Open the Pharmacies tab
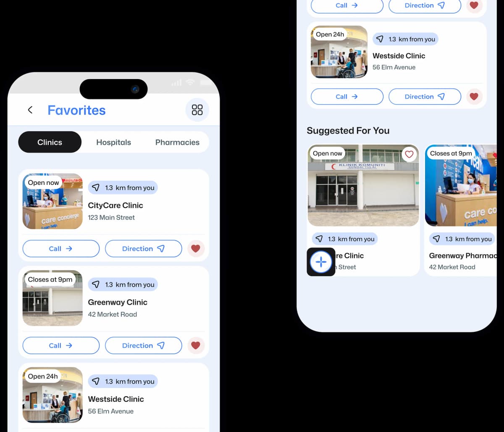 (x=177, y=142)
